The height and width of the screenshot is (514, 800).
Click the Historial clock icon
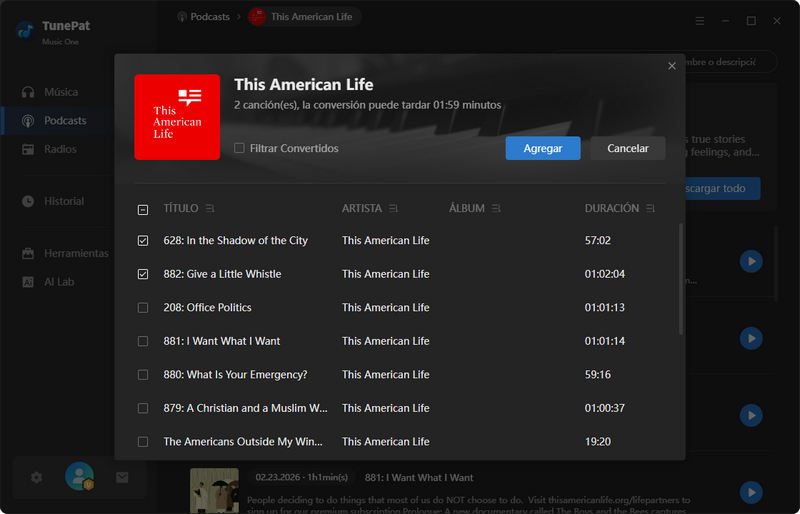pos(28,201)
